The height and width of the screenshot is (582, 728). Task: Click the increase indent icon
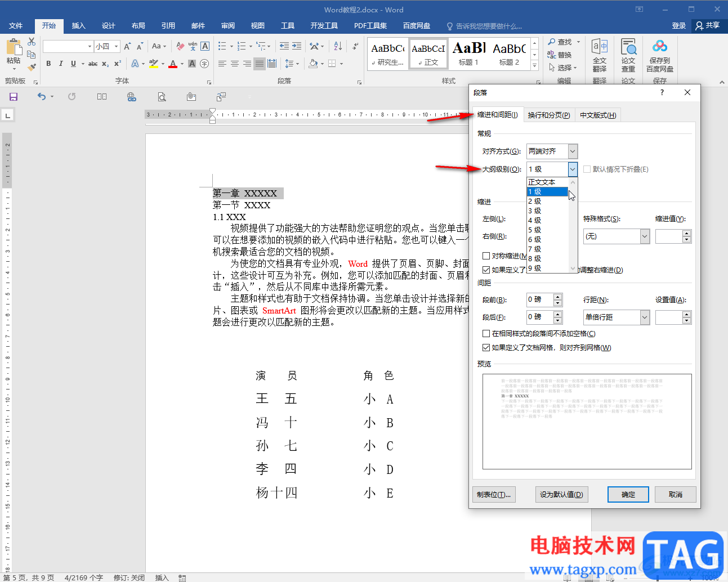(296, 46)
